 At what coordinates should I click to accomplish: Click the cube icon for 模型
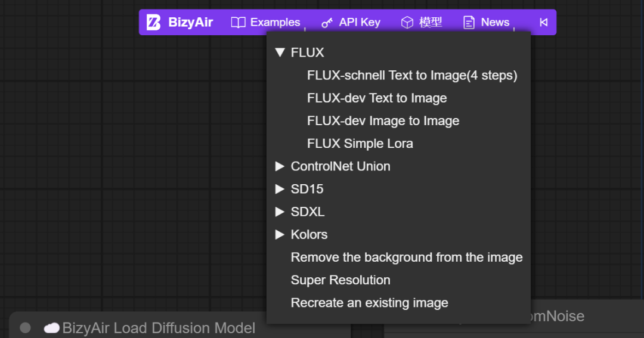point(407,22)
